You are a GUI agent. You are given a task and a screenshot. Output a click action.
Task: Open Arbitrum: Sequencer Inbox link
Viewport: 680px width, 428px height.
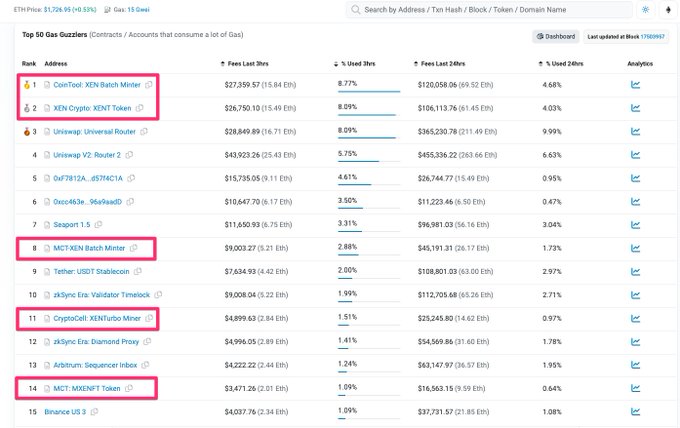coord(95,365)
